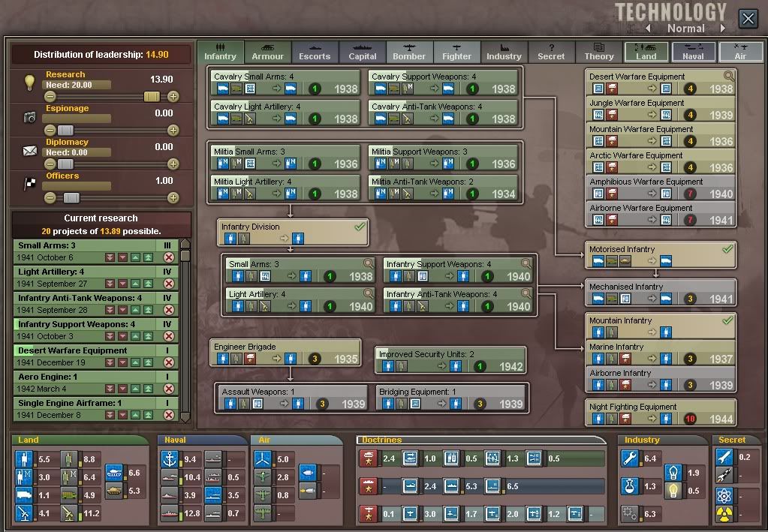Move Aero Engine: 1 up one queue position
The image size is (768, 532).
[x=135, y=389]
